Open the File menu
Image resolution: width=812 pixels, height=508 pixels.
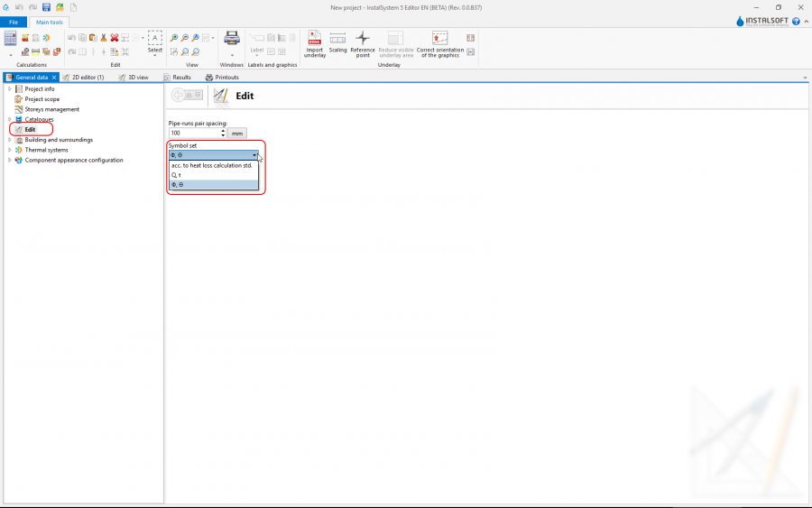click(x=14, y=22)
